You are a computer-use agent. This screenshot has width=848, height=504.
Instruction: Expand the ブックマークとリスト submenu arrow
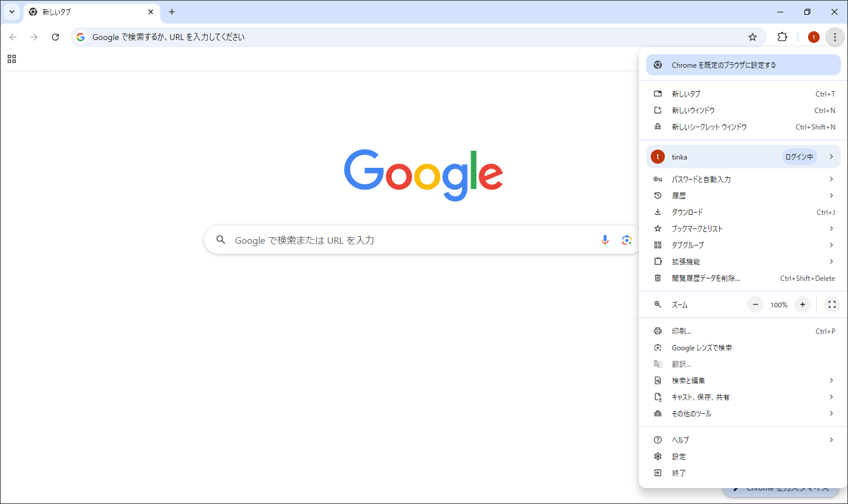[831, 228]
